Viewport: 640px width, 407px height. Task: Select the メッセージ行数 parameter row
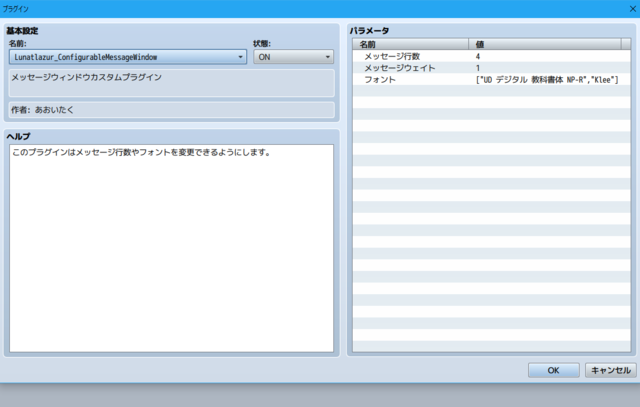tap(491, 56)
